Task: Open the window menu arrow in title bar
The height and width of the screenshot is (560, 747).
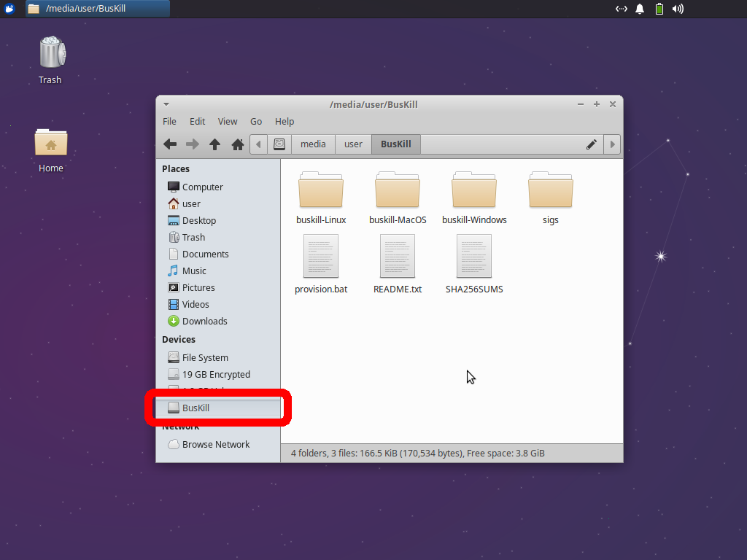Action: (166, 104)
